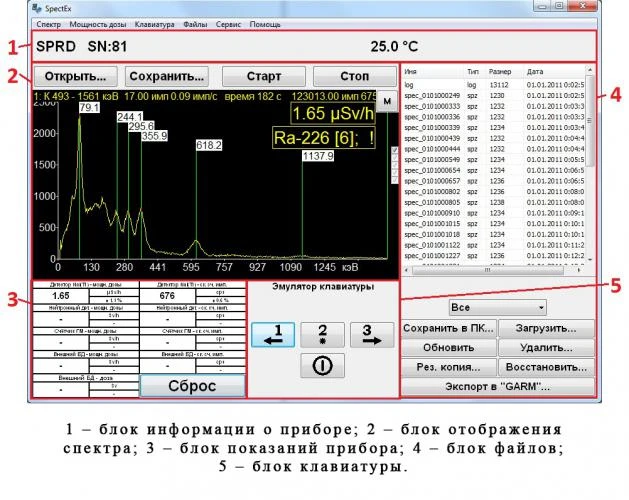This screenshot has width=629, height=500.
Task: Start acquisition with the Старт button
Action: 264,76
